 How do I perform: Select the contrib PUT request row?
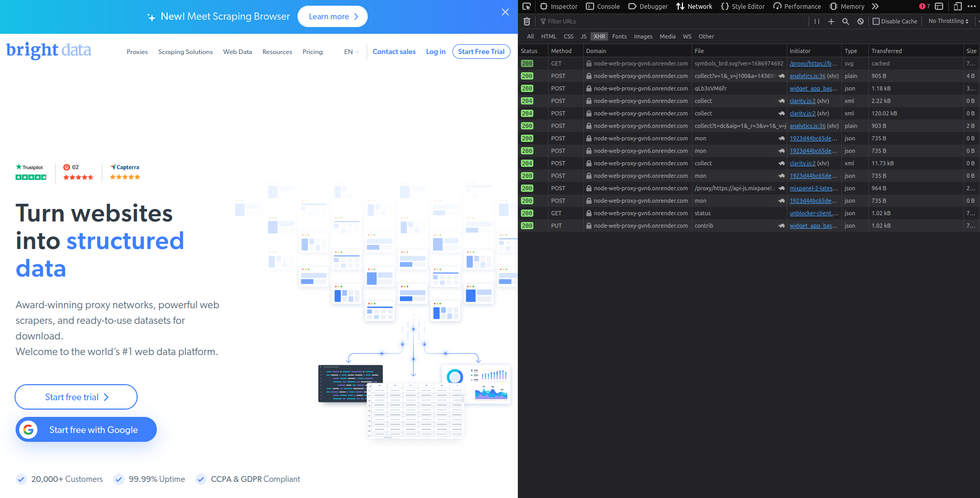tap(749, 226)
